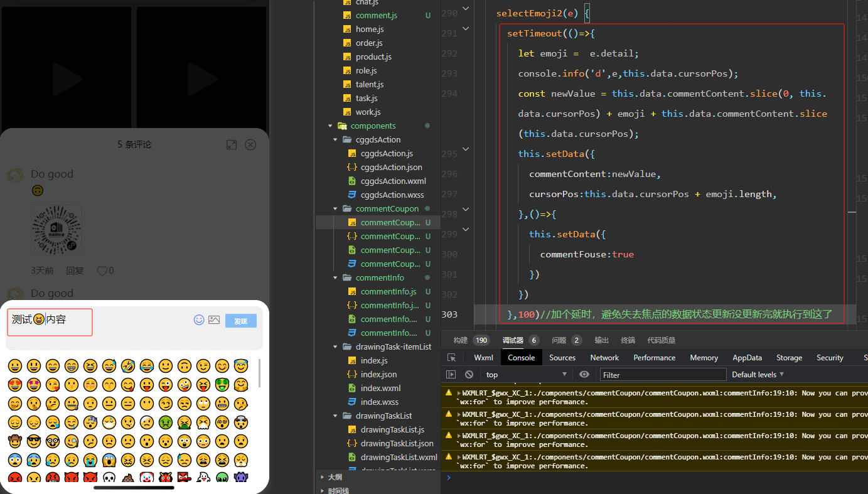Open the cggdsAction.wxml file
This screenshot has width=868, height=494.
tap(394, 181)
